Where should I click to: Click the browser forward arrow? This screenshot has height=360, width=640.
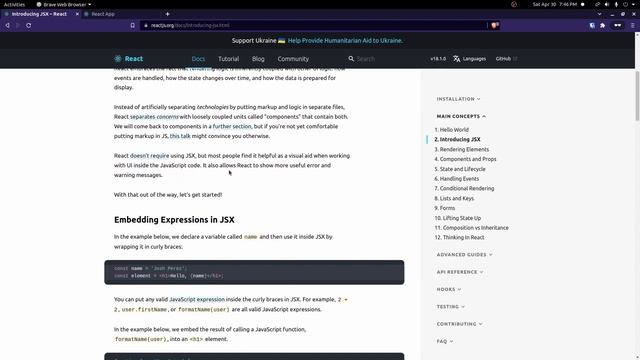[18, 25]
